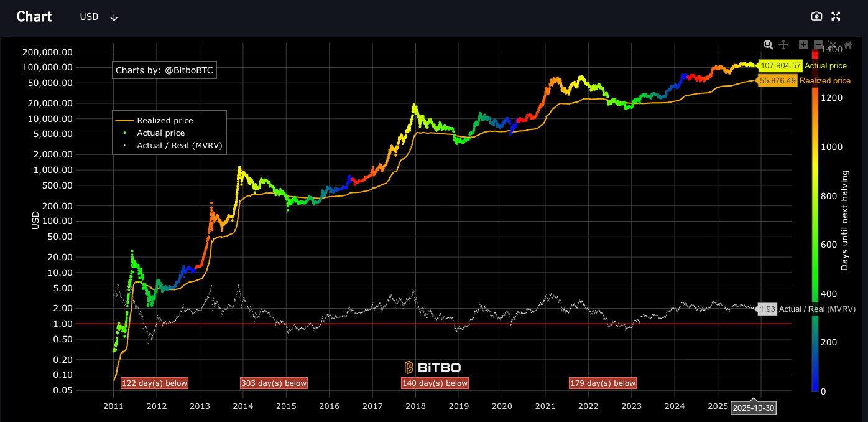The height and width of the screenshot is (422, 868).
Task: Click the Days until next halving title
Action: click(845, 221)
